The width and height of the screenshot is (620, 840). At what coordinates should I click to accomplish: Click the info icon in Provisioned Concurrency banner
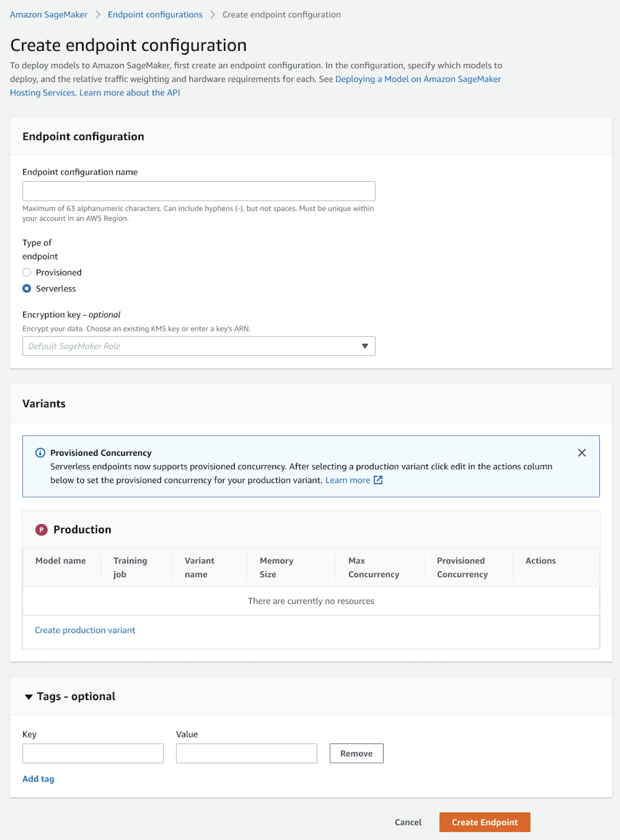[x=40, y=452]
